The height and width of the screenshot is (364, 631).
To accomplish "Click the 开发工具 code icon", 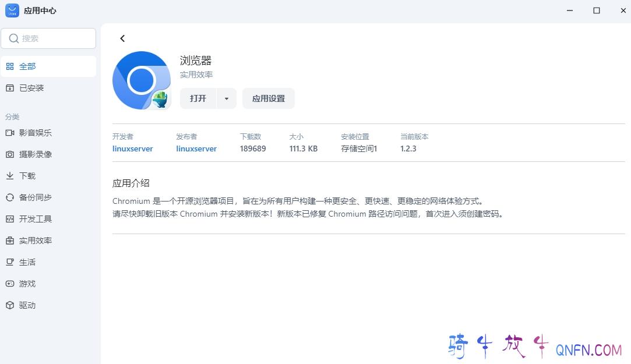I will (10, 219).
